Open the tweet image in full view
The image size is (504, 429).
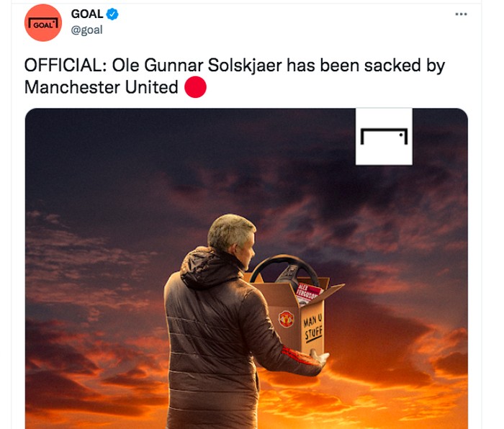coord(246,268)
